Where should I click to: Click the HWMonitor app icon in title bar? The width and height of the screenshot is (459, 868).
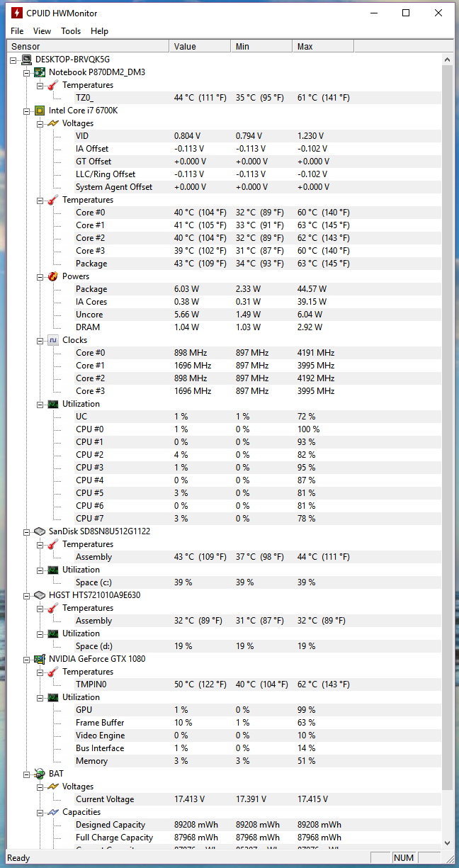click(x=16, y=13)
